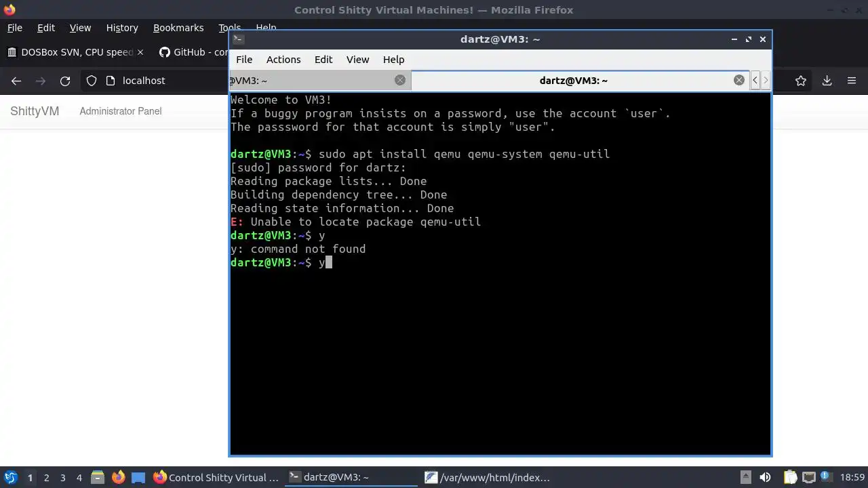Image resolution: width=868 pixels, height=488 pixels.
Task: Open the Administrator Panel link
Action: [121, 111]
